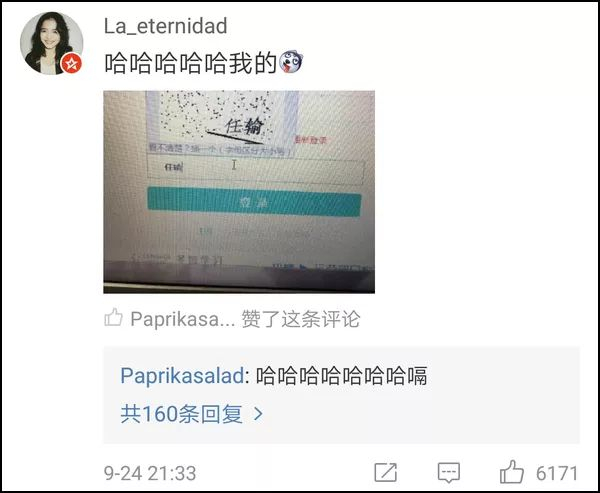Viewport: 600px width, 493px height.
Task: Click the doge emoji in the comment
Action: (291, 62)
